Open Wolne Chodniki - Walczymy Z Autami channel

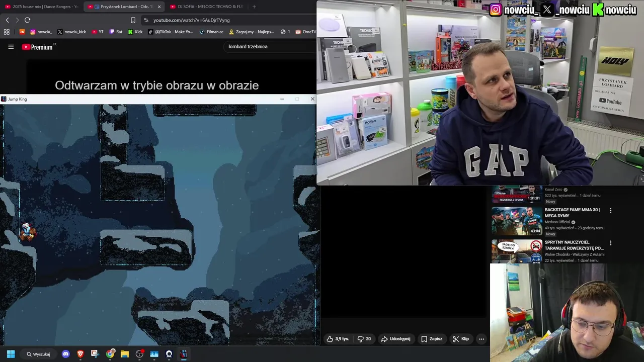[575, 254]
